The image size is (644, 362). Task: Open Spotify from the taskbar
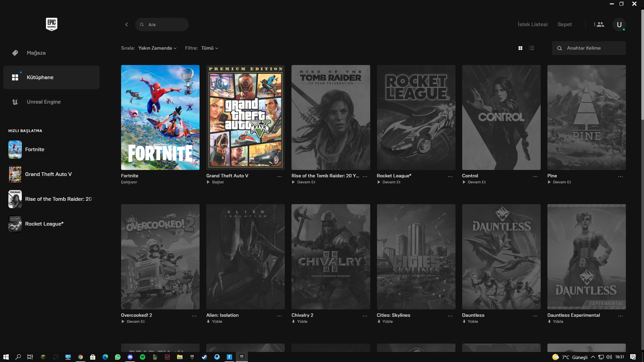click(143, 357)
